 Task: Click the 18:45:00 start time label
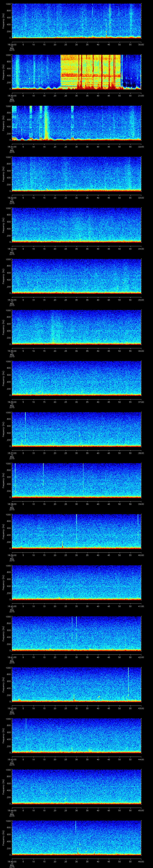point(12,861)
